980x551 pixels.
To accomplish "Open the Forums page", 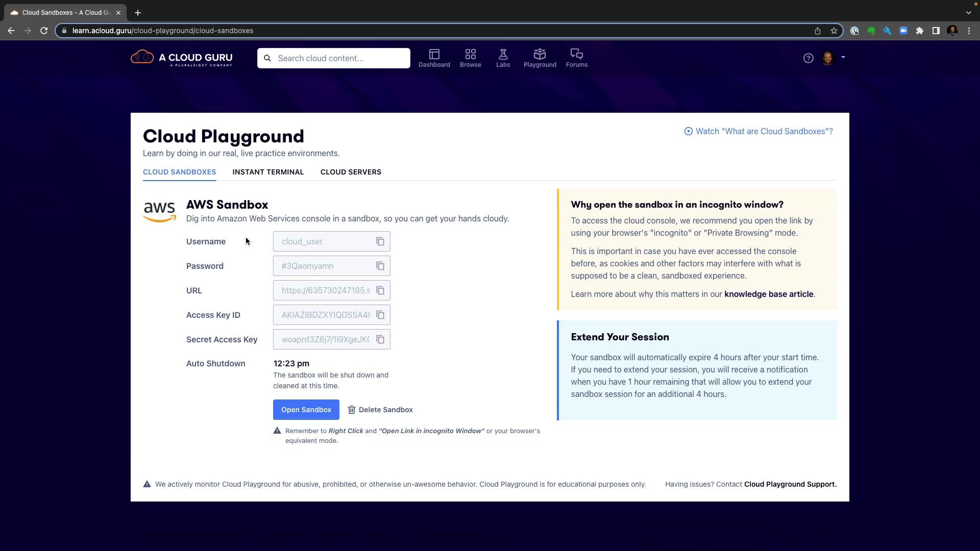I will coord(576,58).
